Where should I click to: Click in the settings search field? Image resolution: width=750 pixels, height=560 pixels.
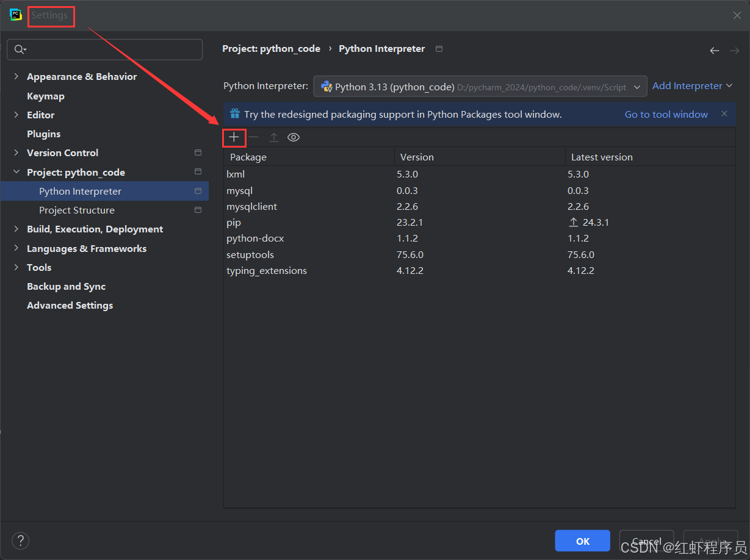(x=104, y=49)
